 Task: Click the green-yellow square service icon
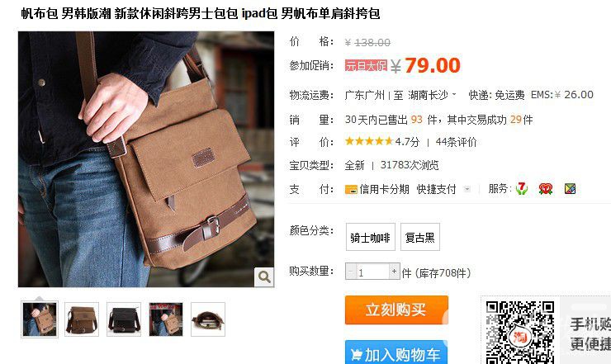pos(570,189)
